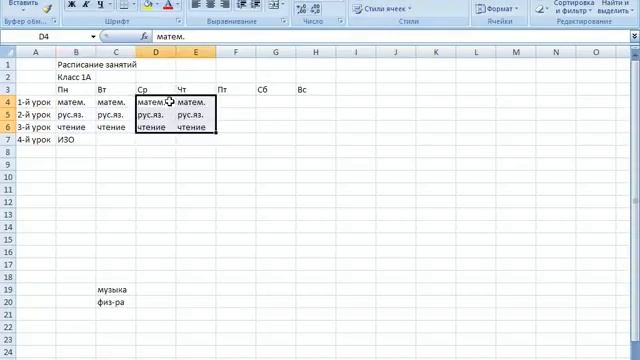Align text right icon
This screenshot has height=360, width=640.
[x=224, y=5]
